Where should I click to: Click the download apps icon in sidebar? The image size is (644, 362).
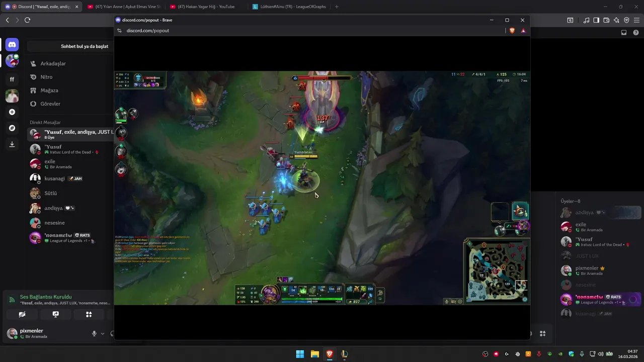click(12, 144)
